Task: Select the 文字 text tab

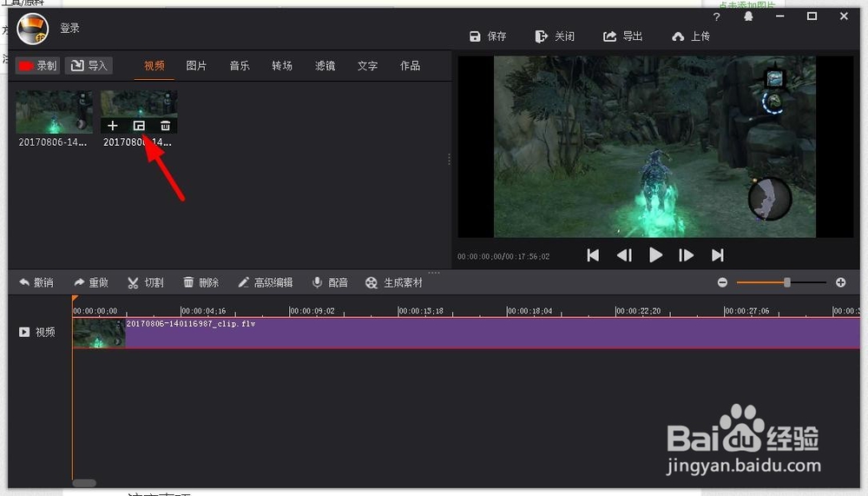Action: tap(367, 65)
